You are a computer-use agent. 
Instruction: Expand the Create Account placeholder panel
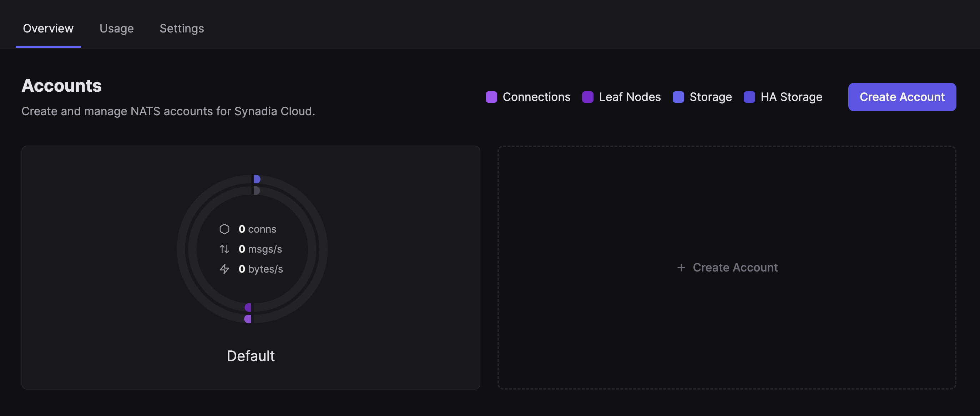click(x=727, y=267)
